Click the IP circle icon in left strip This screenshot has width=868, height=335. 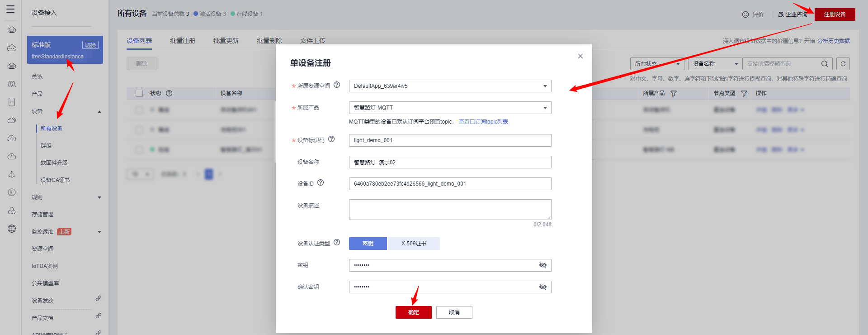point(12,192)
